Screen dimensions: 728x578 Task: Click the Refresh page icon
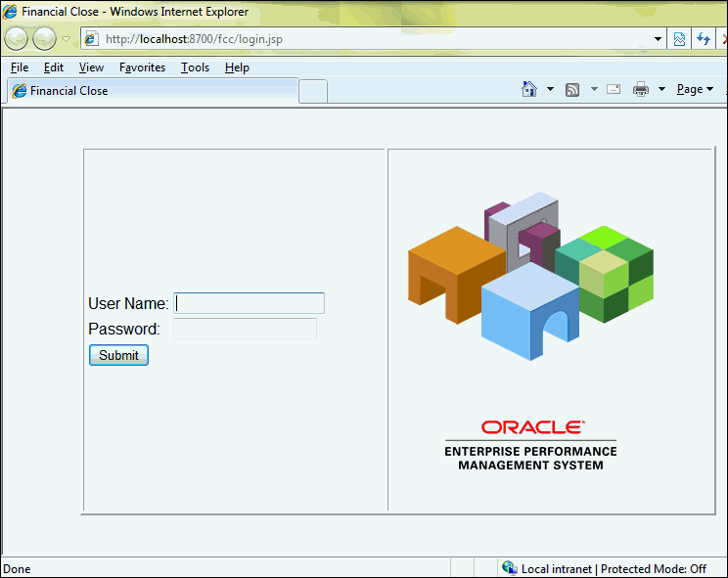(703, 39)
